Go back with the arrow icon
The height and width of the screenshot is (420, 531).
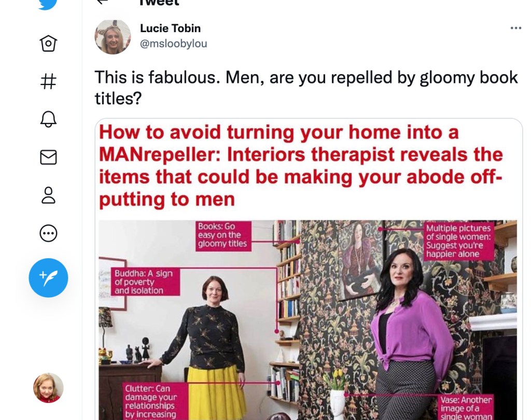[x=102, y=2]
